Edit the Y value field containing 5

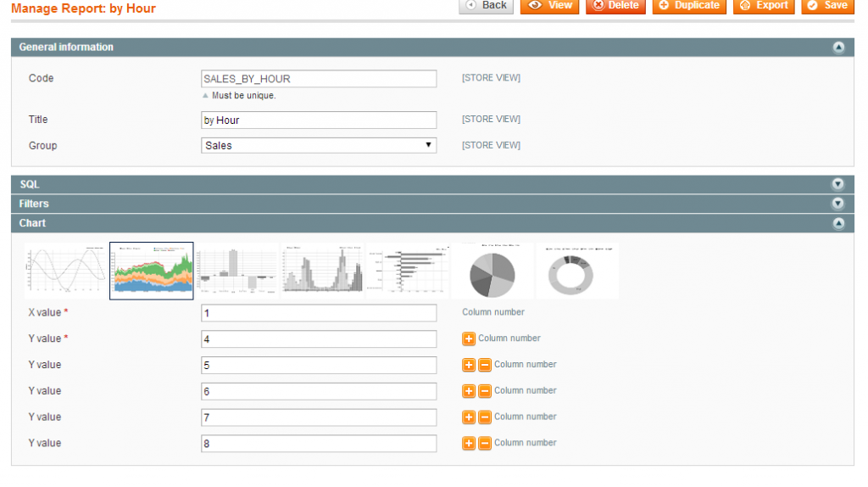coord(319,365)
